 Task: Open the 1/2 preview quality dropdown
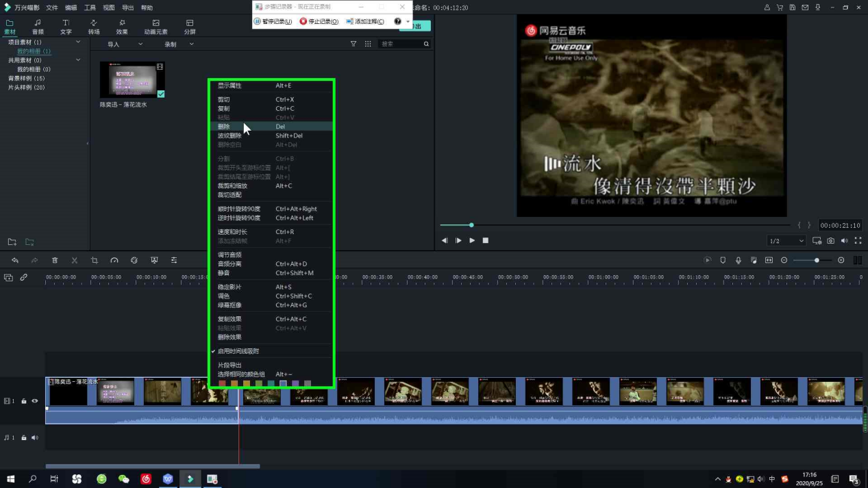[x=786, y=241]
